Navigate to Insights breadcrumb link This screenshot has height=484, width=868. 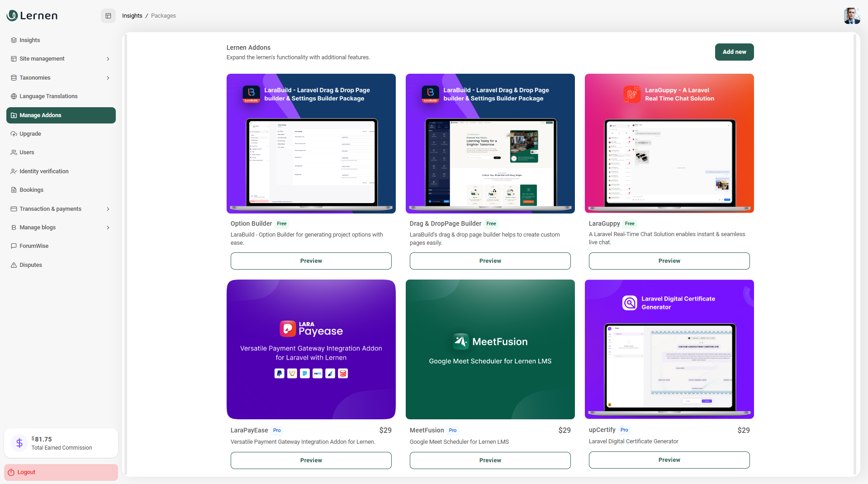[132, 16]
